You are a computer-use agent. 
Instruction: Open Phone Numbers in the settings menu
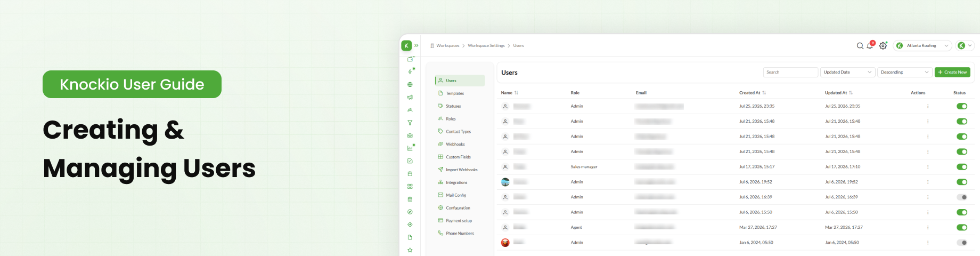tap(460, 234)
